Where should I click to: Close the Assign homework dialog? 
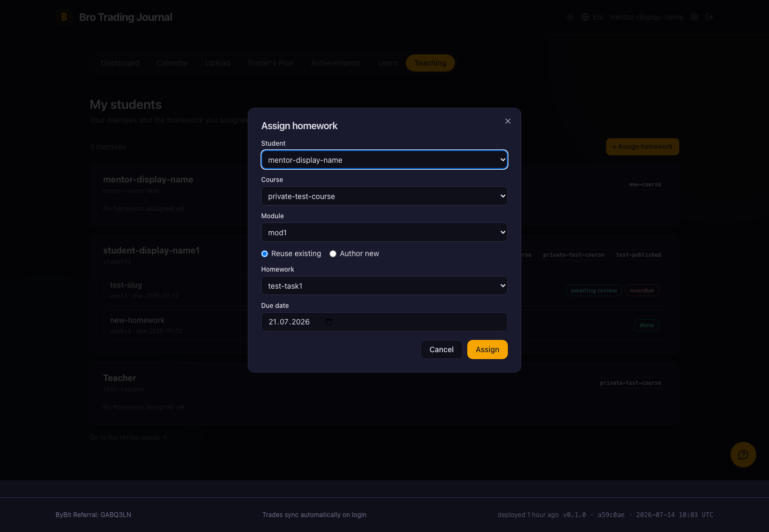[x=508, y=121]
